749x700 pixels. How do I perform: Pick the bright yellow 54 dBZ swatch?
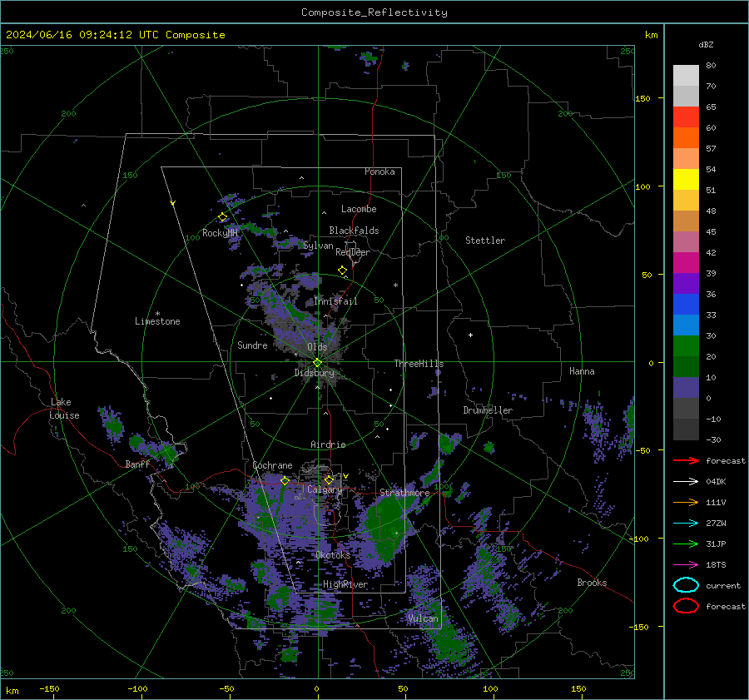coord(686,179)
